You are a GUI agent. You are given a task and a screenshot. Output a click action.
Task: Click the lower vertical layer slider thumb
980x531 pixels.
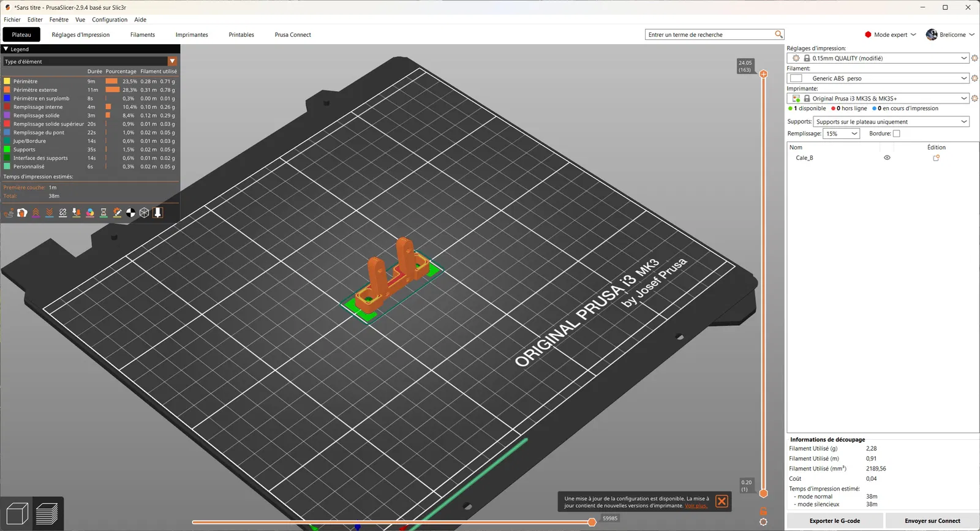click(763, 493)
